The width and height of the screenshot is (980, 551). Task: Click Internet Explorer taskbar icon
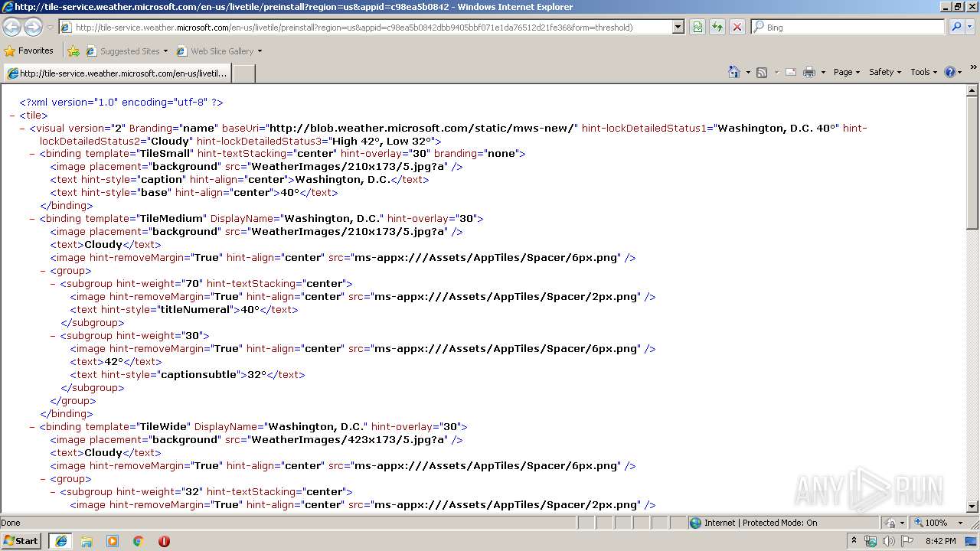point(60,541)
